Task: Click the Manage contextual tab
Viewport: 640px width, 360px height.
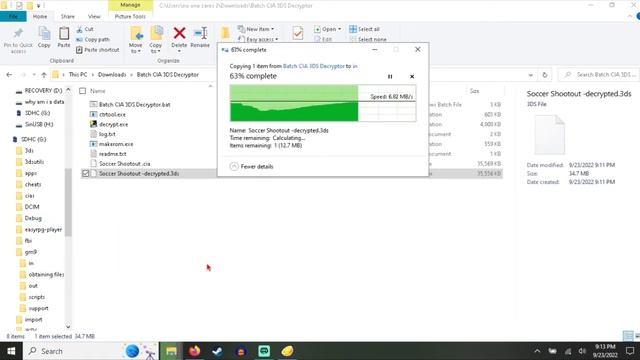Action: pos(130,5)
